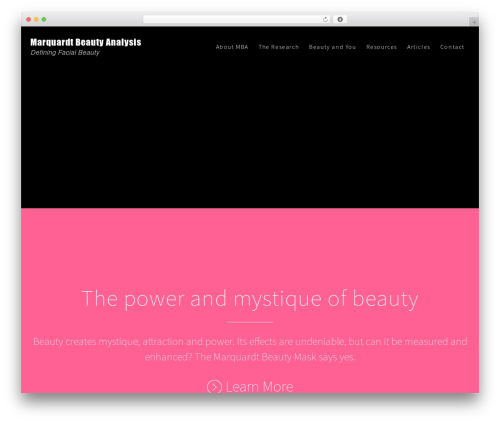Click the circled arrow icon beside Learn More
500x423 pixels.
click(214, 387)
